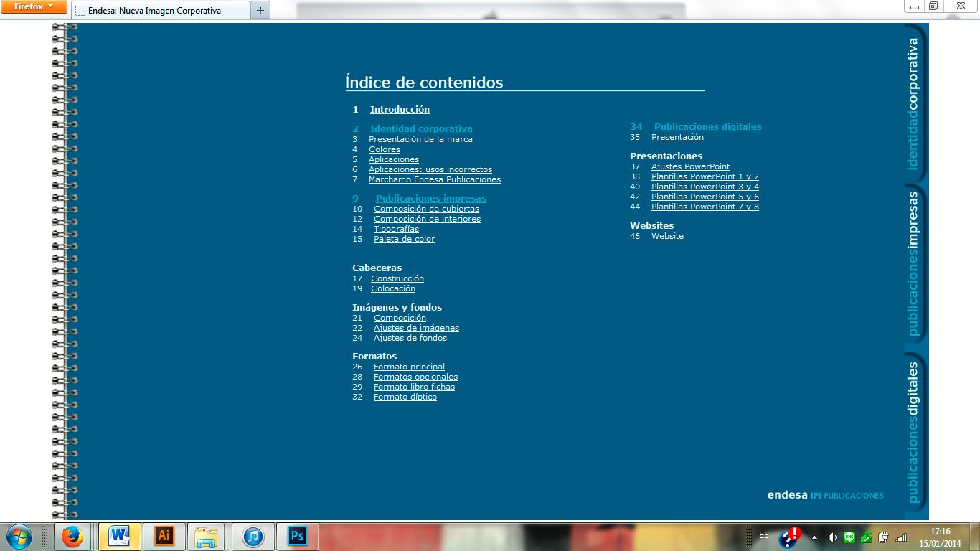980x551 pixels.
Task: Open Windows Explorer folder icon
Action: pos(207,537)
